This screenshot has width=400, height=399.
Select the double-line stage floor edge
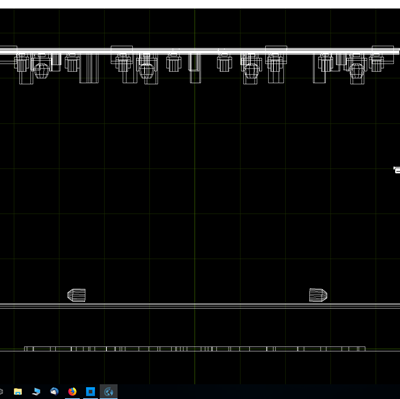200,306
